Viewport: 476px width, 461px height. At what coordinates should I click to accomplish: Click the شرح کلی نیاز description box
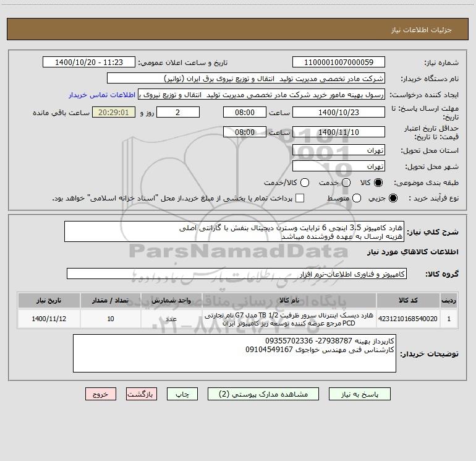pos(234,231)
